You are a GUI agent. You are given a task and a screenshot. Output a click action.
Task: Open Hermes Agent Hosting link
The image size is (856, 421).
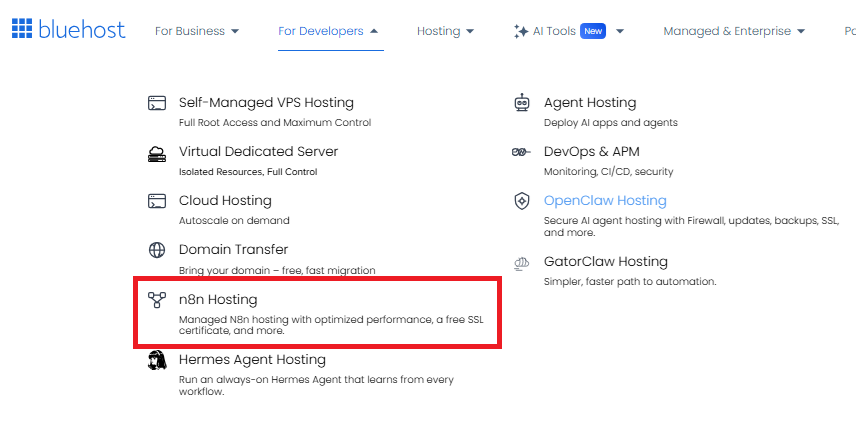pyautogui.click(x=252, y=360)
